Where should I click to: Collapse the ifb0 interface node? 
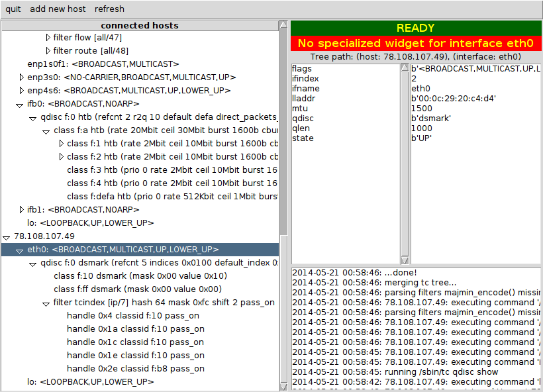click(x=19, y=104)
